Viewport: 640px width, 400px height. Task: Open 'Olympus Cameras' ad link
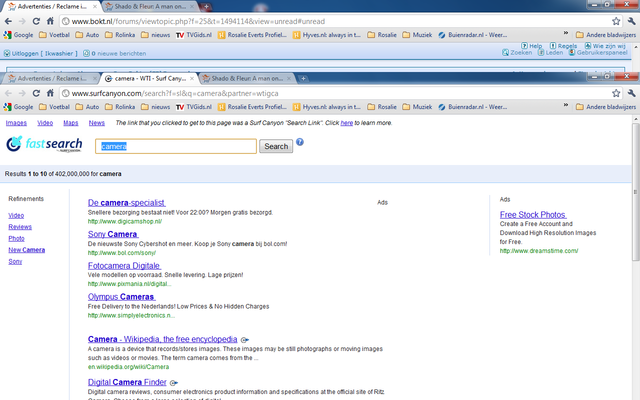point(122,297)
